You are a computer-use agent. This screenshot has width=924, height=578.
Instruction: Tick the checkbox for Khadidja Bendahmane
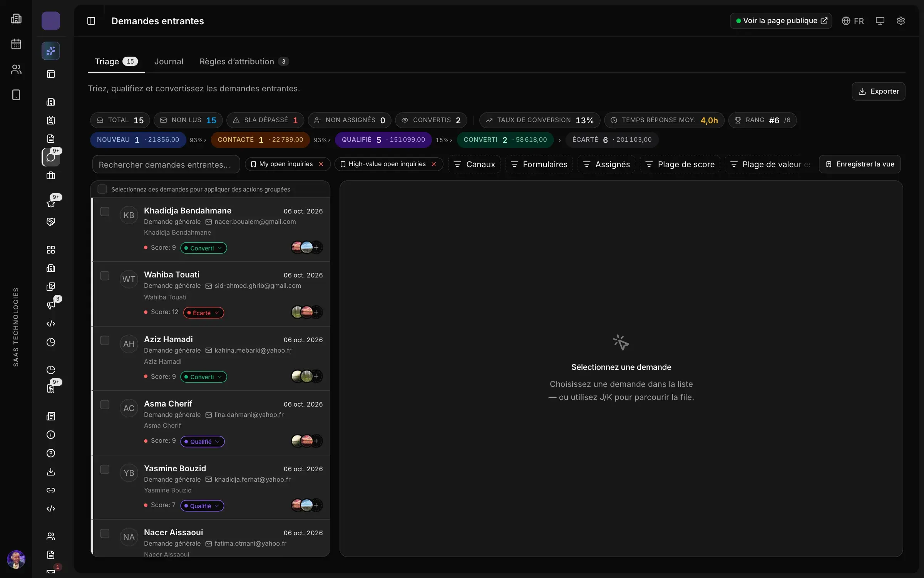coord(105,212)
